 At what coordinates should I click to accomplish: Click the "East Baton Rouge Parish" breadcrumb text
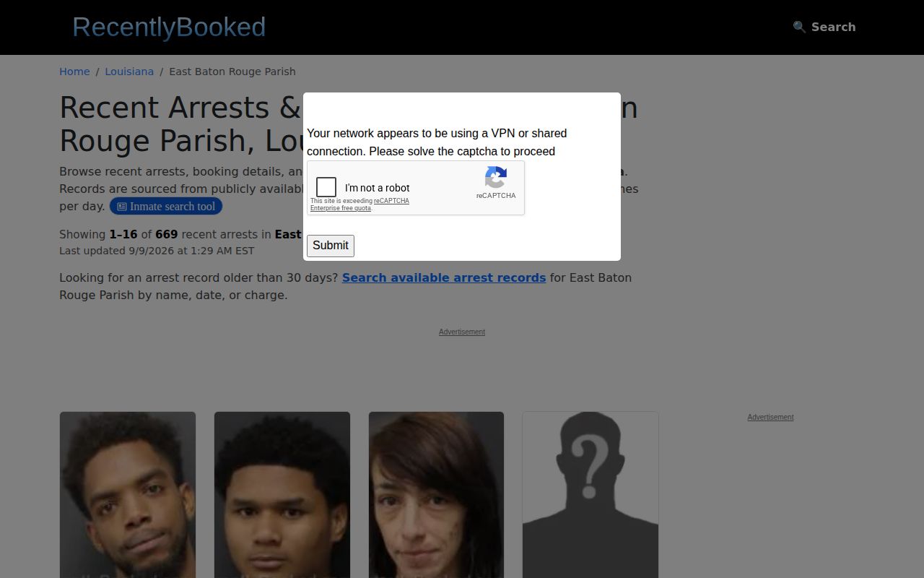tap(232, 72)
